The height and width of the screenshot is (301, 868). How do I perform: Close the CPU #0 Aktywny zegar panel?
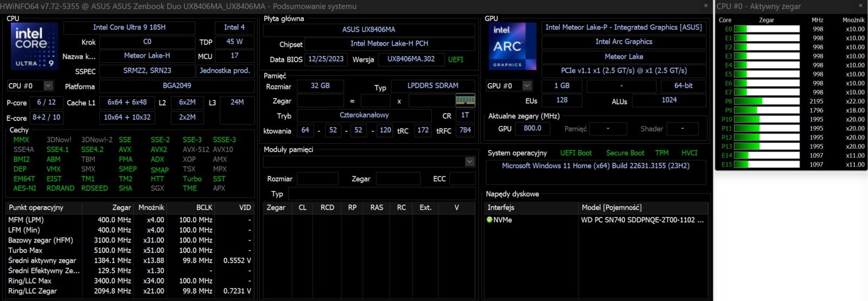(860, 5)
